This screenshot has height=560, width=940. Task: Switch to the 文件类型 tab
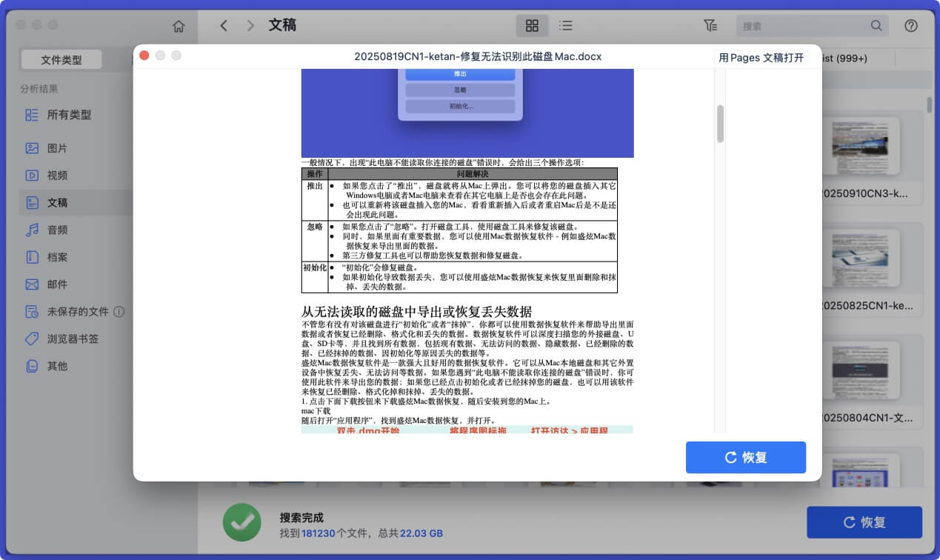click(61, 59)
